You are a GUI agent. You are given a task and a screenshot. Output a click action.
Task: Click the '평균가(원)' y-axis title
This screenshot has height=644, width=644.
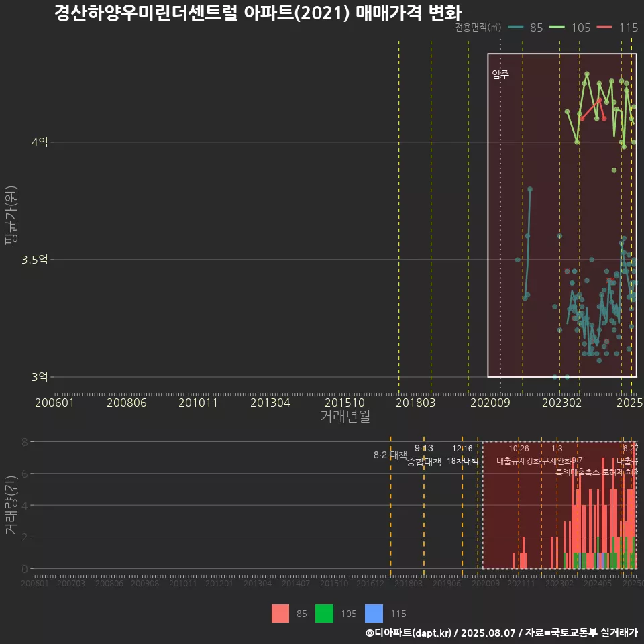tap(11, 215)
